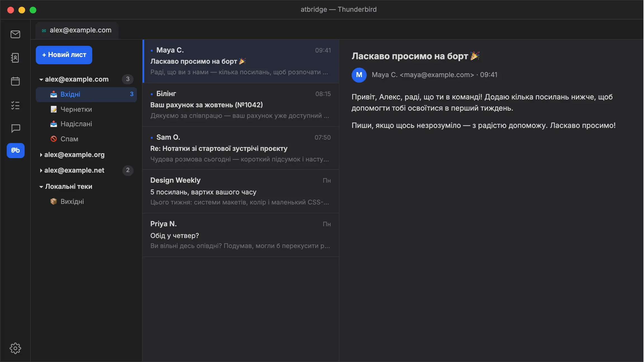Select the Вхідні folder

(x=86, y=94)
